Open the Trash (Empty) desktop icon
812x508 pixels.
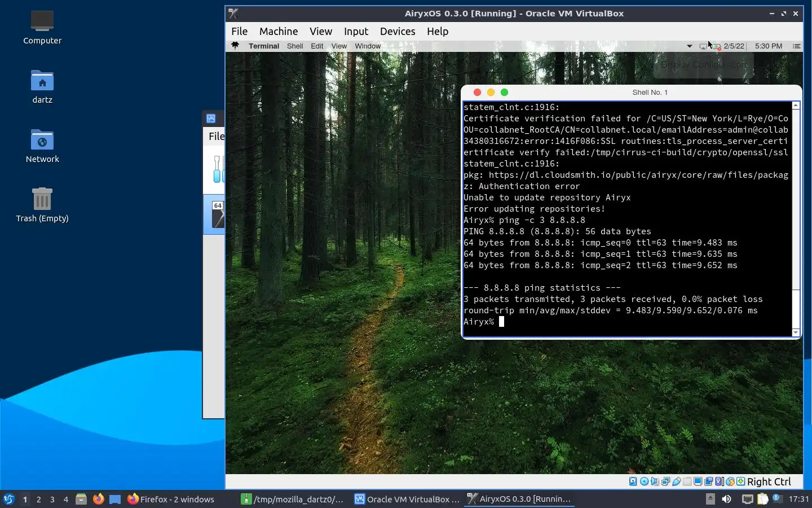tap(42, 205)
